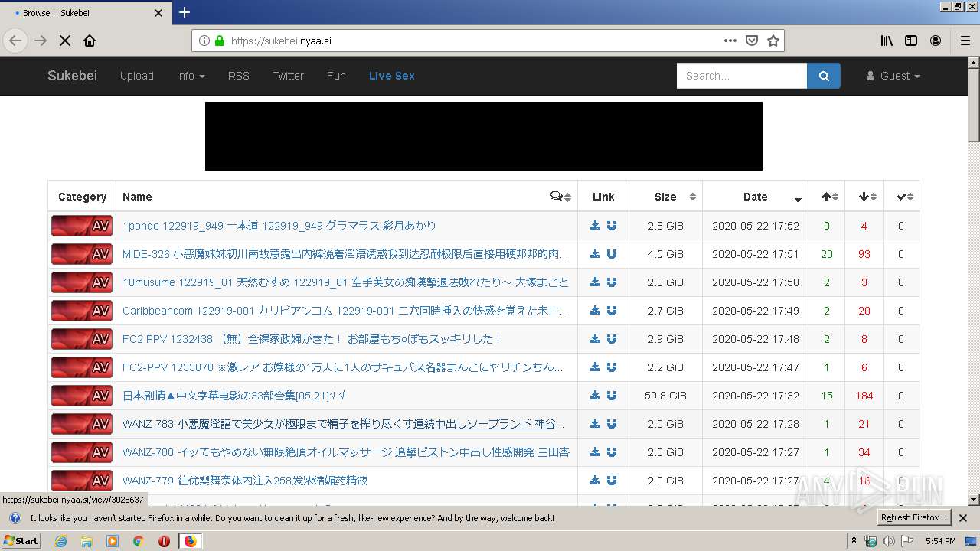Screen dimensions: 980x551
Task: Click the category badge in the 1pondo row
Action: tap(82, 226)
